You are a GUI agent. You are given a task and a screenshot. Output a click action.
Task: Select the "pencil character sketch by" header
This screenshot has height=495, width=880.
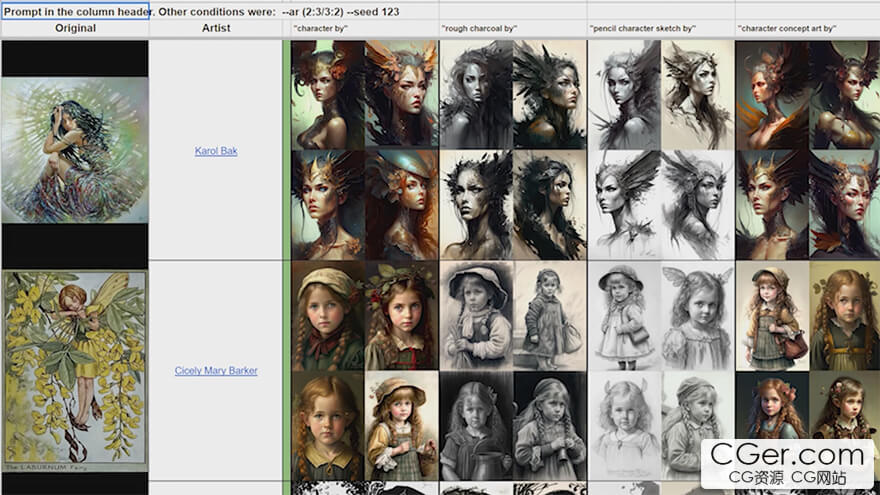coord(642,29)
